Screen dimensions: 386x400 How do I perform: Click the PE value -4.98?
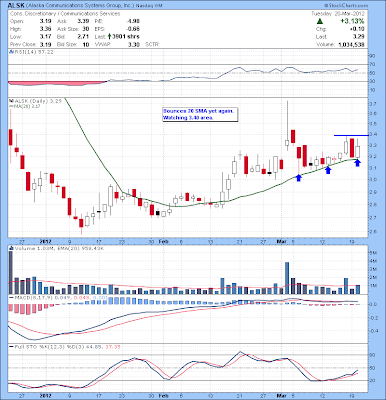point(133,21)
